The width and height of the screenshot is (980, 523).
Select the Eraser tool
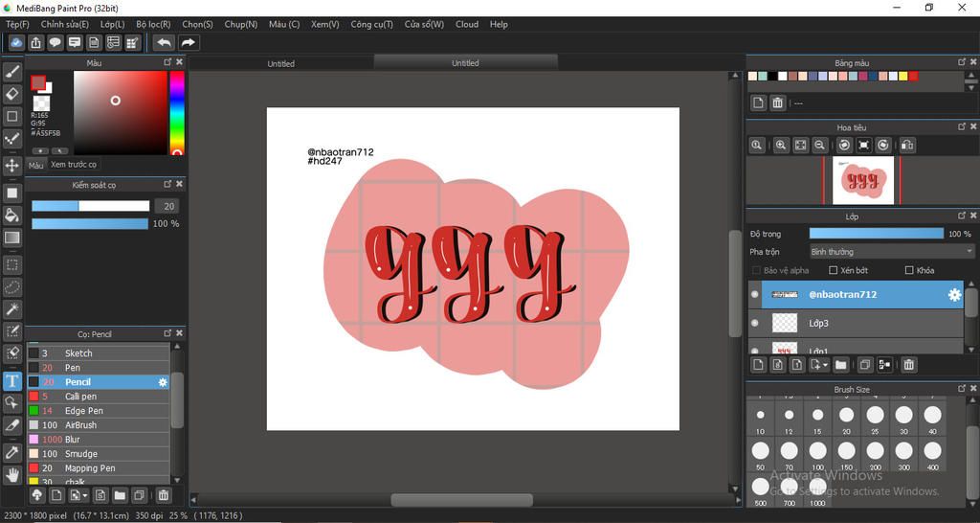point(11,94)
